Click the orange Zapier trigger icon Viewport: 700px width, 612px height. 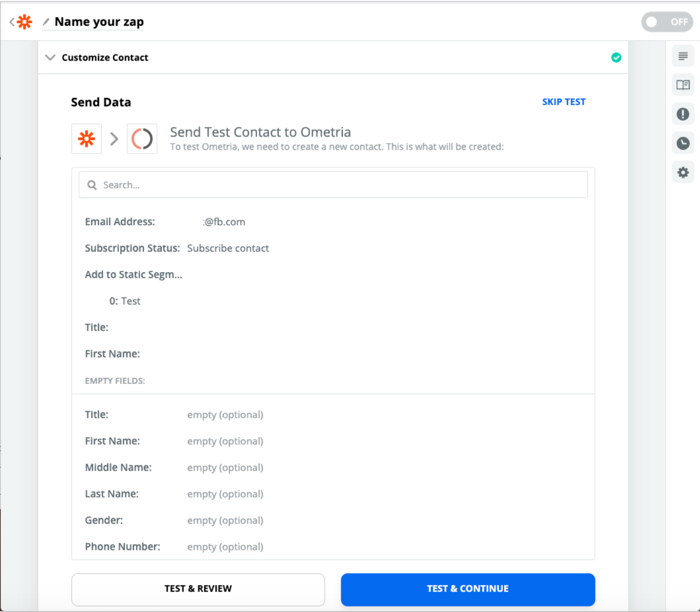[87, 139]
